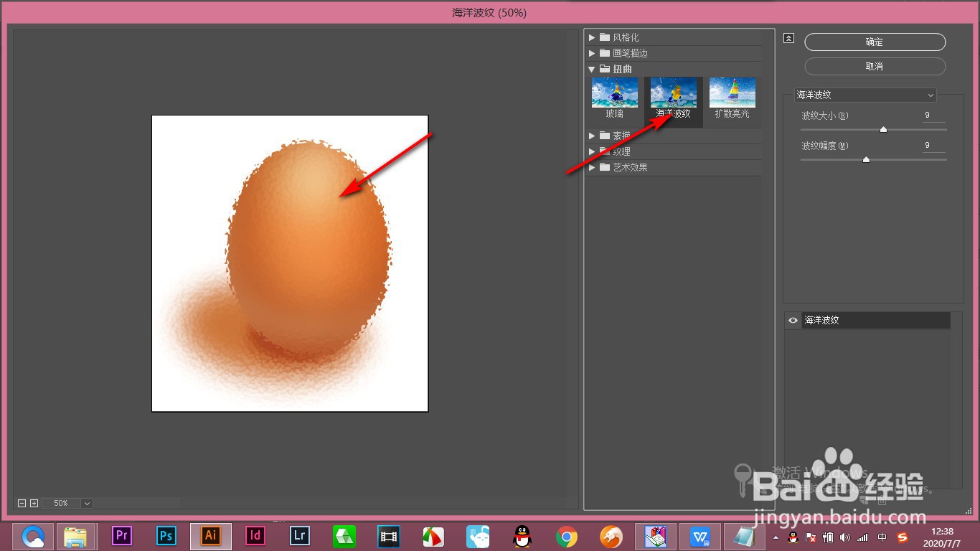Screen dimensions: 980x551
Task: Open InDesign from the taskbar
Action: [x=255, y=536]
